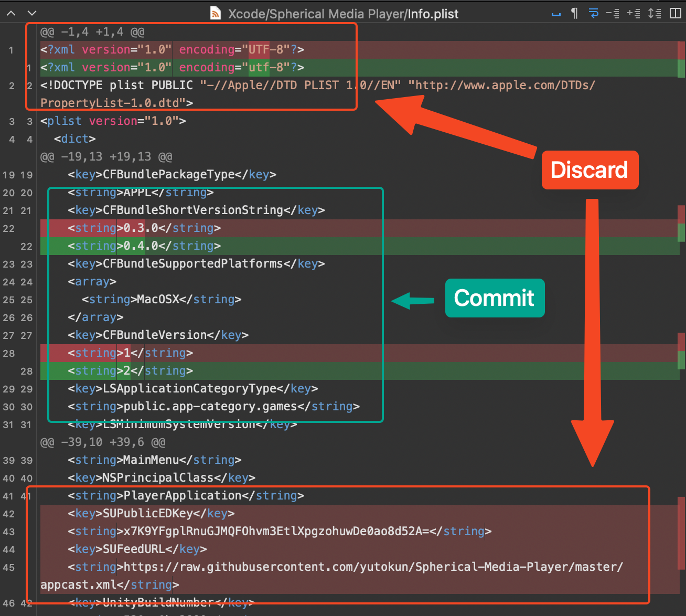This screenshot has width=686, height=616.
Task: Increase context lines with plus-lines icon
Action: pyautogui.click(x=634, y=13)
